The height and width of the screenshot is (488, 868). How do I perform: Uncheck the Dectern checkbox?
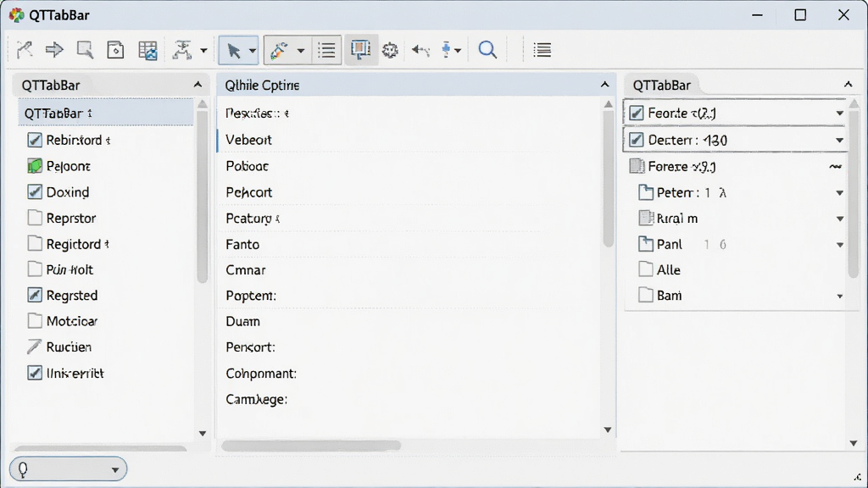637,140
